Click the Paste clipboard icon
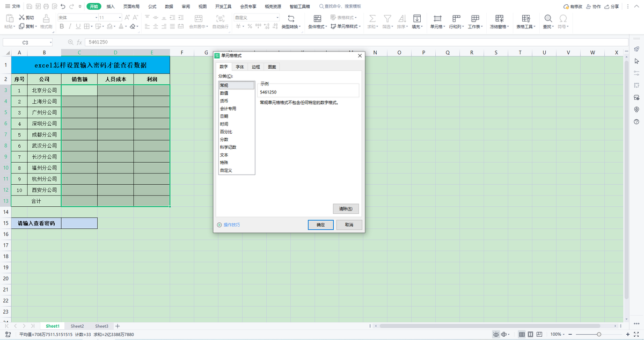Image resolution: width=644 pixels, height=340 pixels. pyautogui.click(x=10, y=18)
